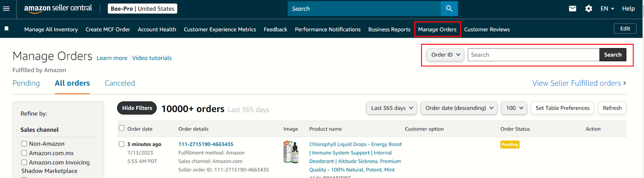Switch to the Canceled tab
Image resolution: width=644 pixels, height=178 pixels.
point(120,83)
